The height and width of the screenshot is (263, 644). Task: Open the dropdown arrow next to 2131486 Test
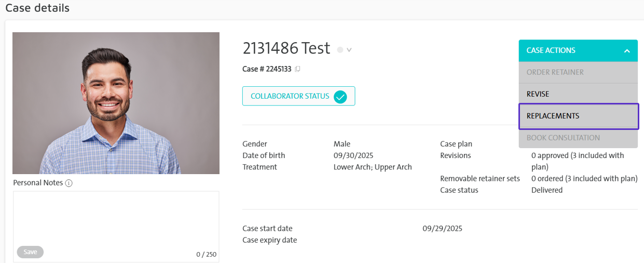[x=349, y=50]
